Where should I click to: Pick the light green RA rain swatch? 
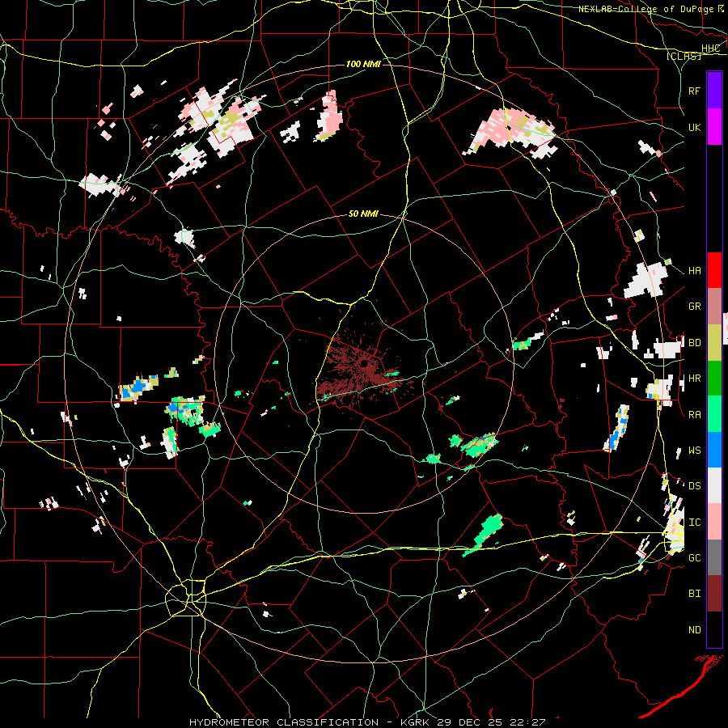pyautogui.click(x=714, y=414)
